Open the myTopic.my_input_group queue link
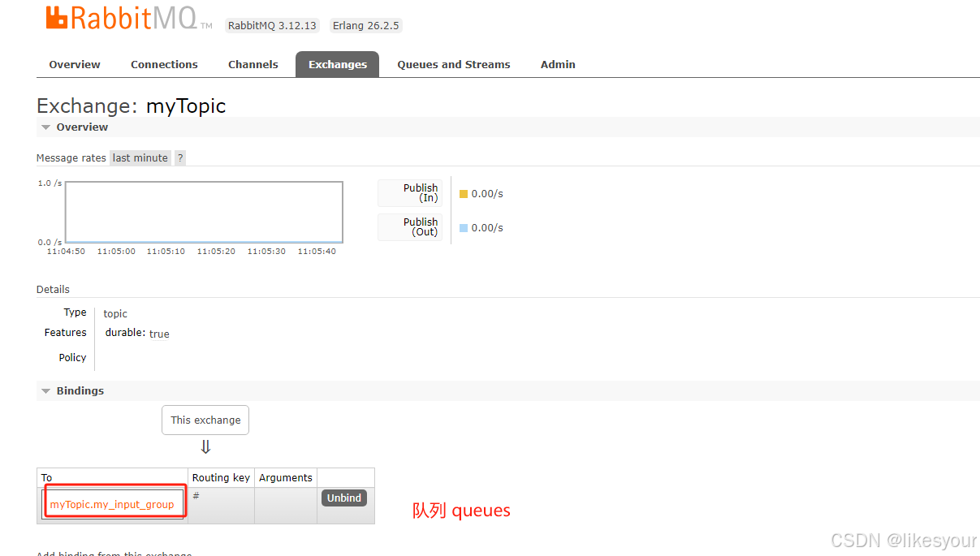The width and height of the screenshot is (980, 556). point(112,504)
